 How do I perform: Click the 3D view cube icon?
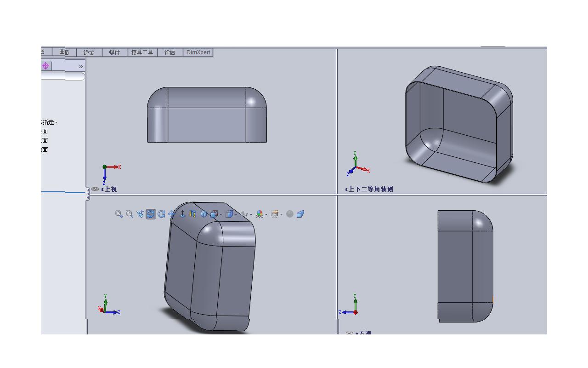204,214
